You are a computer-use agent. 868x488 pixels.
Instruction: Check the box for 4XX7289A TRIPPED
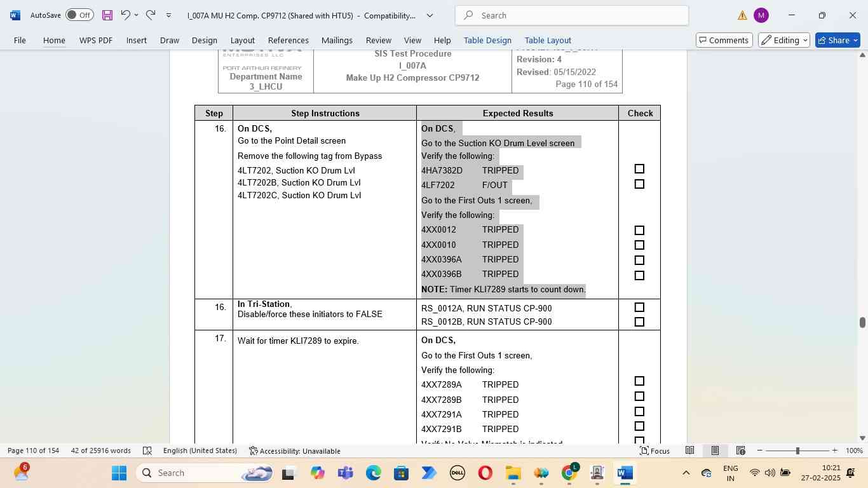639,381
